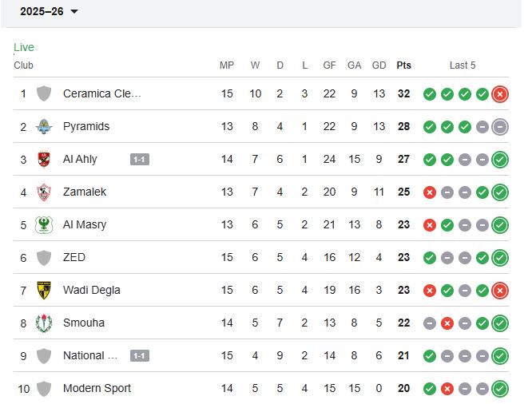
Task: Click the Zamalek club crest icon
Action: click(x=44, y=192)
